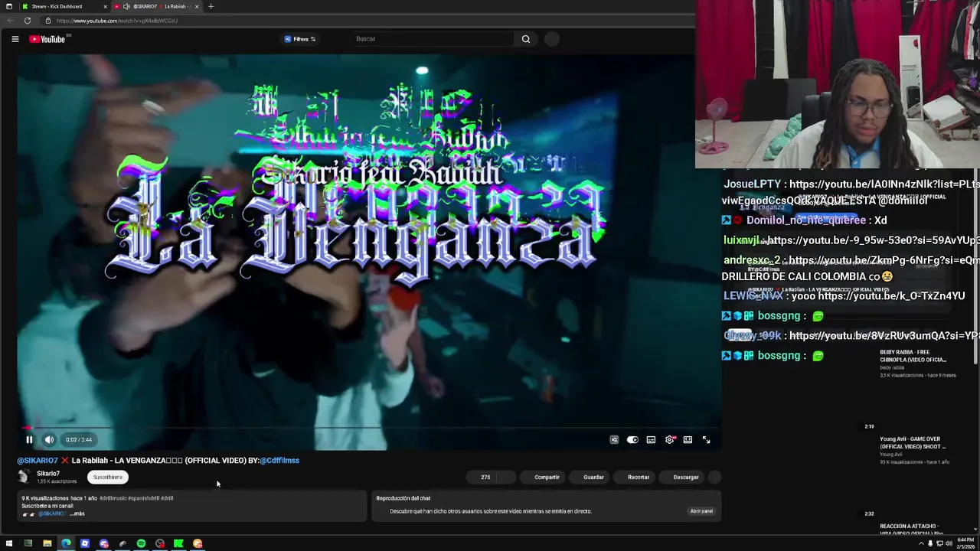Enable subtitles in the video player
Image resolution: width=980 pixels, height=551 pixels.
click(651, 440)
